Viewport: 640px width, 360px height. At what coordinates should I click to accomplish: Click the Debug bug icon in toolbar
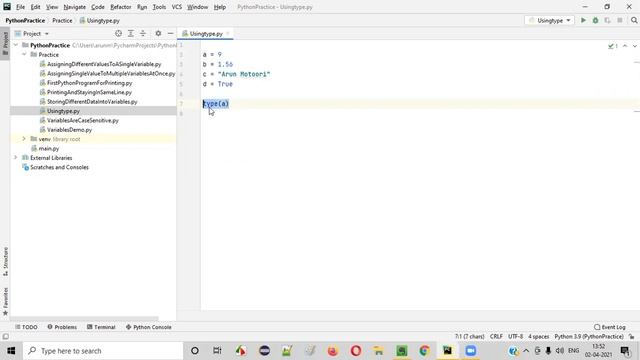tap(596, 20)
